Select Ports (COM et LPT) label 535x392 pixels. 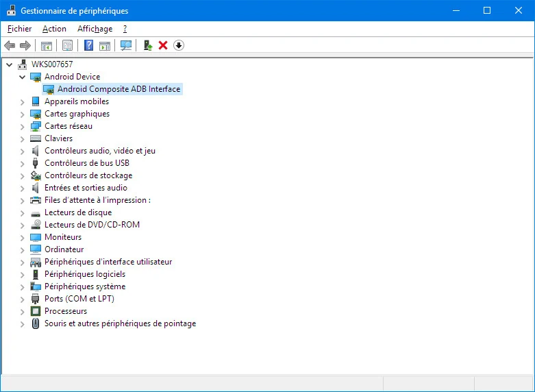pos(79,299)
